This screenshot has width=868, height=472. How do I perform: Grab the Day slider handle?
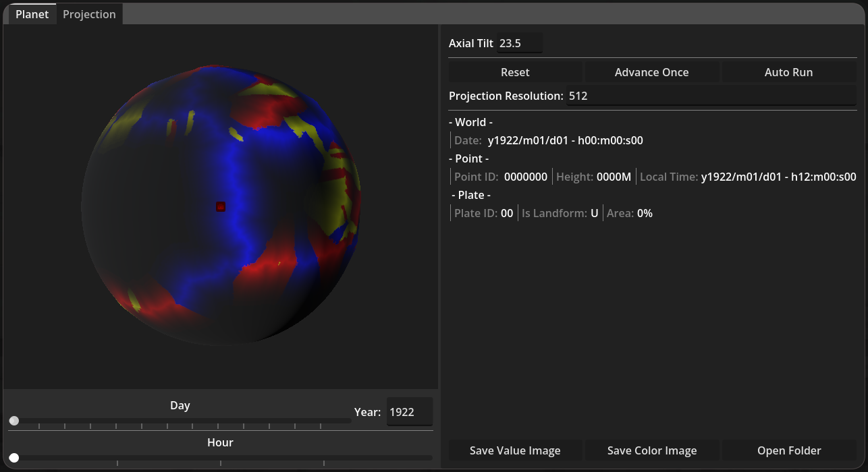(14, 421)
